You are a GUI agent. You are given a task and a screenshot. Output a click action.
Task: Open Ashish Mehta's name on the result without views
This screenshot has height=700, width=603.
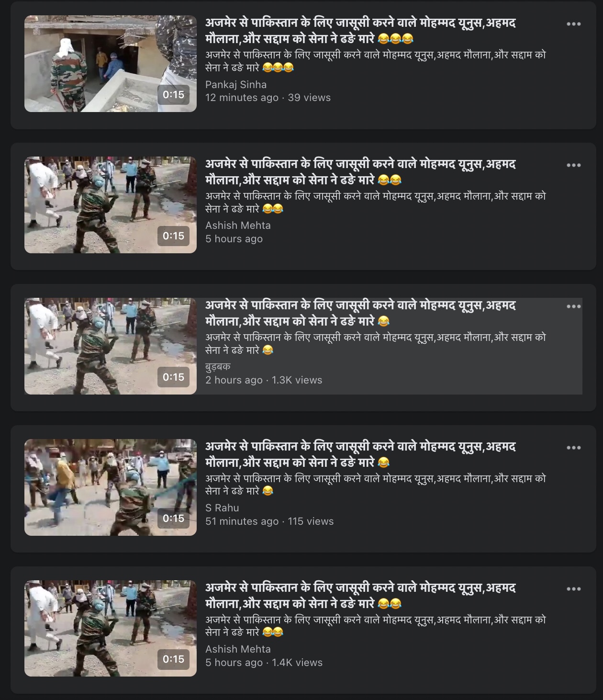coord(238,226)
